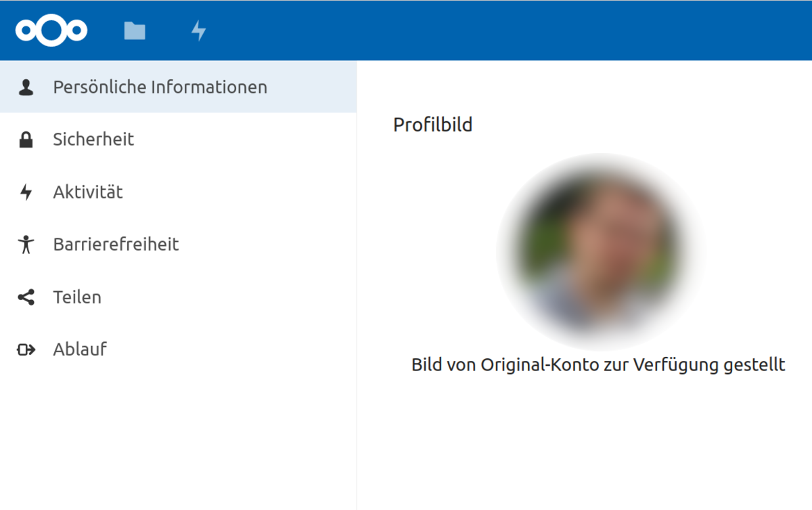Click the Nextcloud logo in header
Image resolution: width=812 pixels, height=510 pixels.
pos(51,30)
